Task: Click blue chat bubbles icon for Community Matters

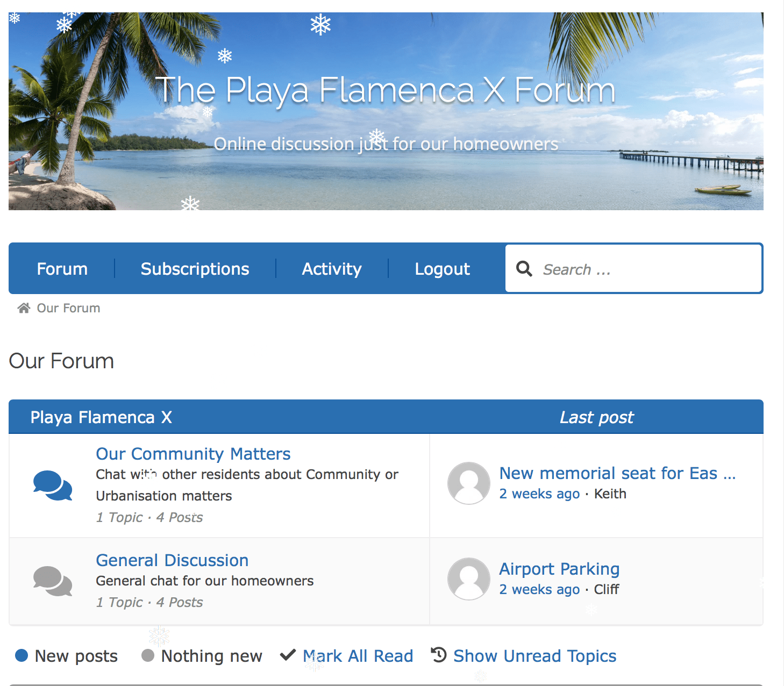Action: pyautogui.click(x=53, y=485)
